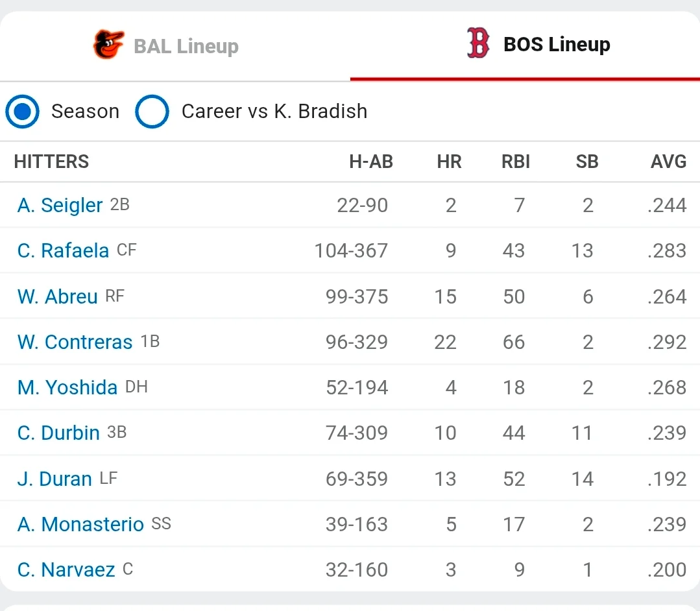Select the BOS Lineup tab
Viewport: 700px width, 611px height.
pos(525,46)
